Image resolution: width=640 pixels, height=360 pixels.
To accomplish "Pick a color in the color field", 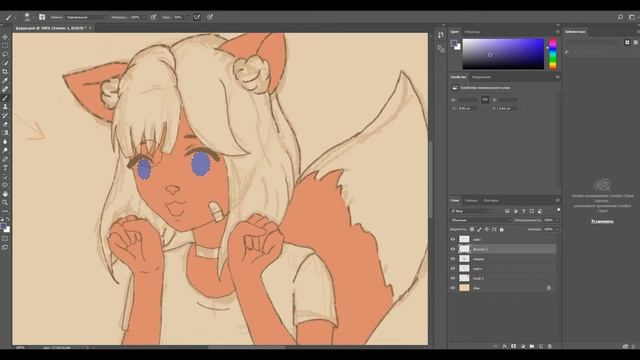I will tap(503, 54).
